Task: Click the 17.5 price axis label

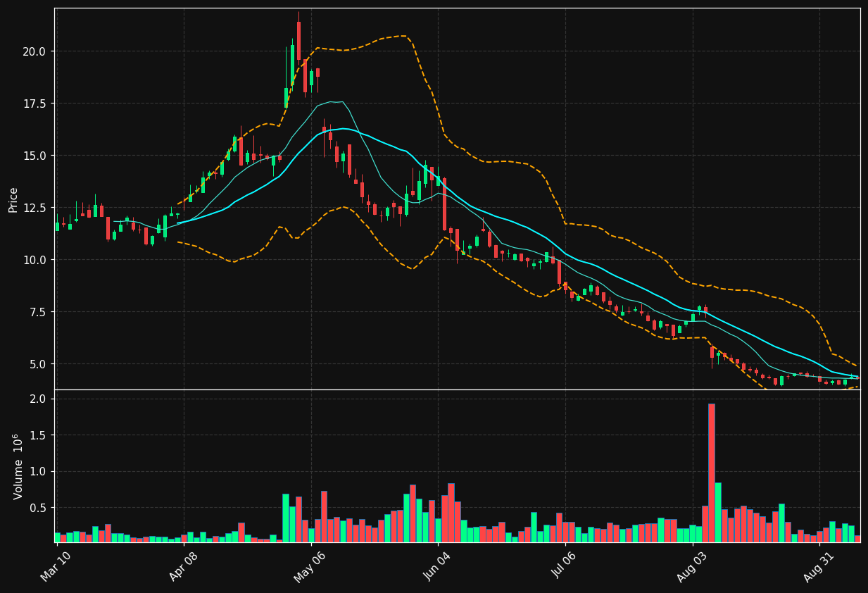Action: click(x=34, y=104)
